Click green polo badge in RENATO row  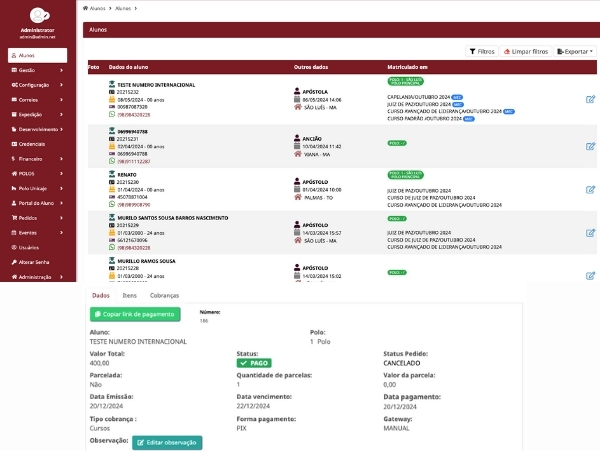click(x=406, y=175)
